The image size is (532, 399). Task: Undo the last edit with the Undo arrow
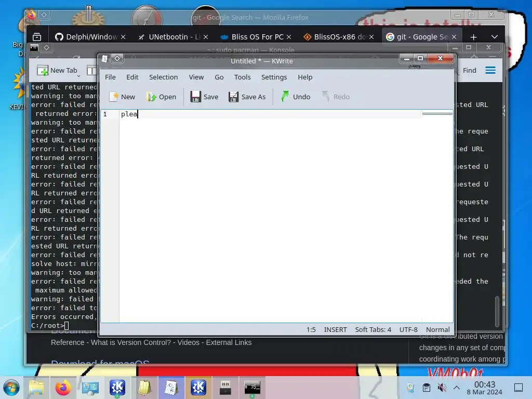click(x=285, y=97)
